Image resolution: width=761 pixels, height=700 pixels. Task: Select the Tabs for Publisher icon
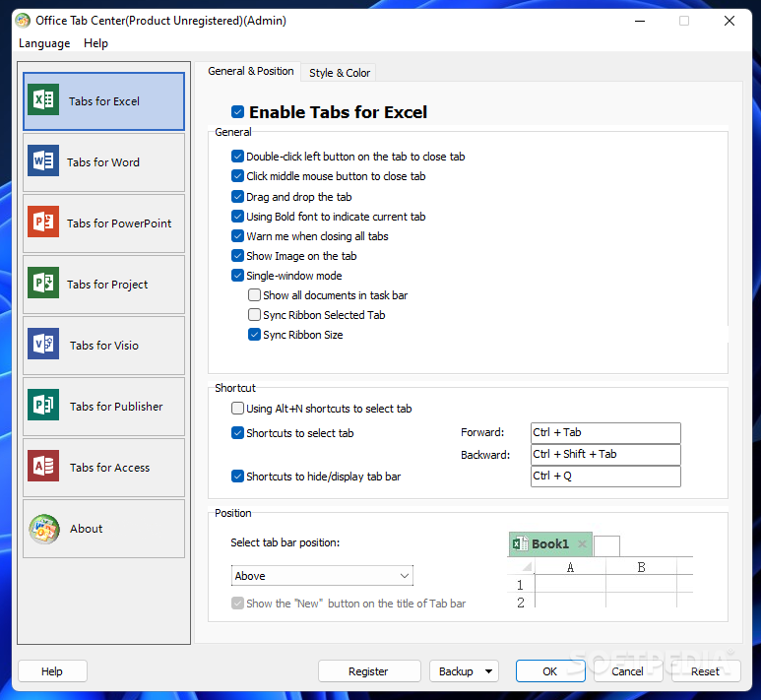(43, 405)
